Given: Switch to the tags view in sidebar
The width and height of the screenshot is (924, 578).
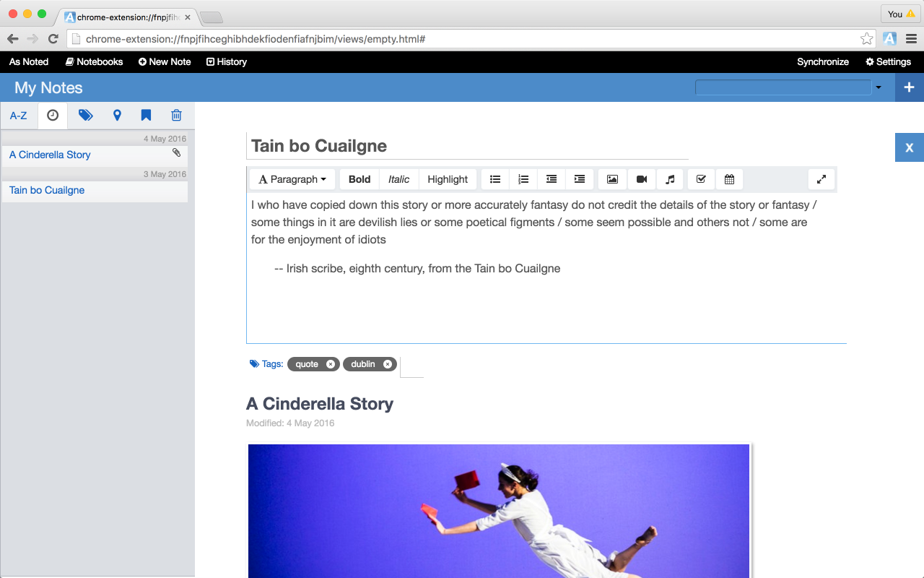Looking at the screenshot, I should [86, 116].
